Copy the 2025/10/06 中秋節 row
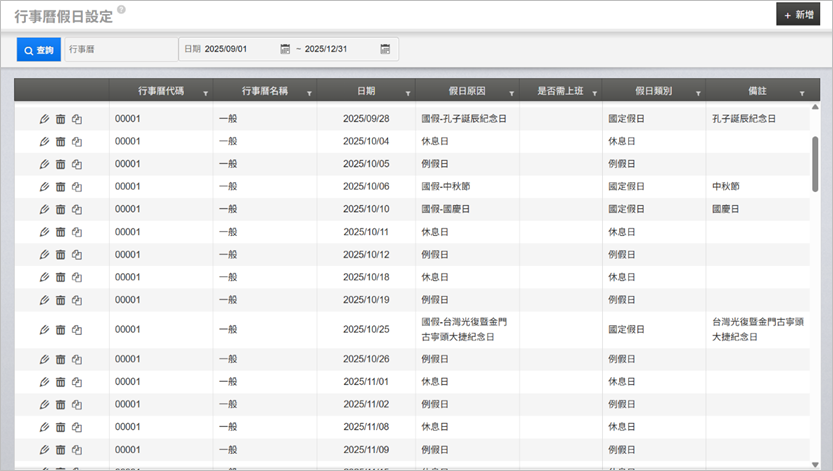Screen dimensions: 833x471 pos(77,186)
